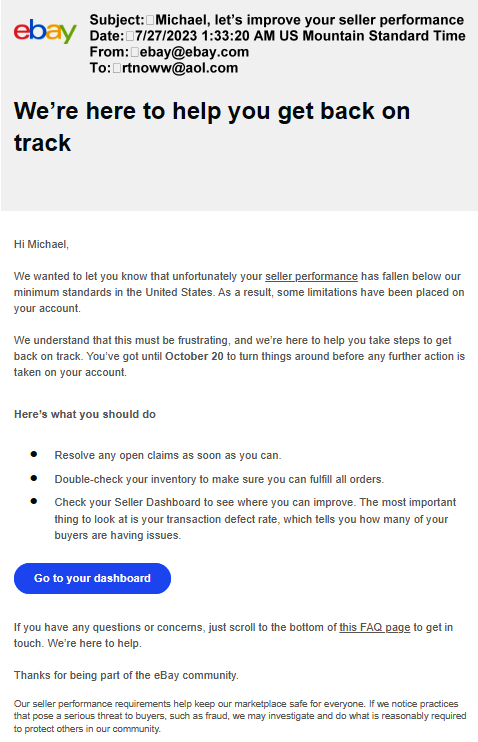The width and height of the screenshot is (478, 742).
Task: Click Thanks for being part of eBay text
Action: pyautogui.click(x=126, y=675)
